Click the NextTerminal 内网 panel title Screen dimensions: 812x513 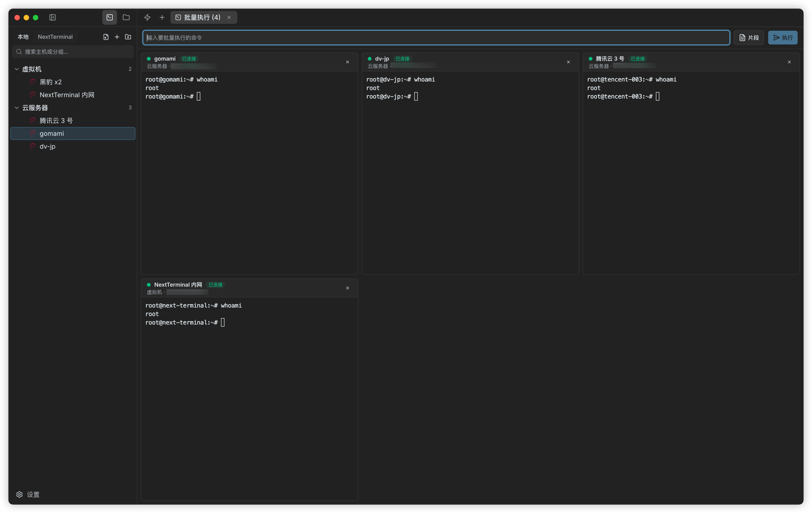[x=178, y=285]
